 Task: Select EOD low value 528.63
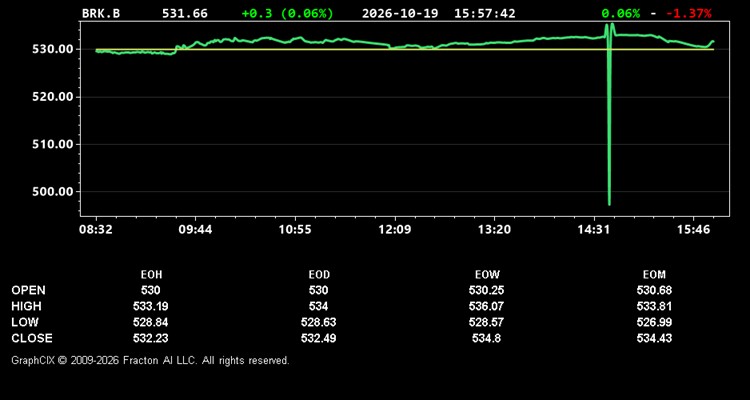pos(319,322)
